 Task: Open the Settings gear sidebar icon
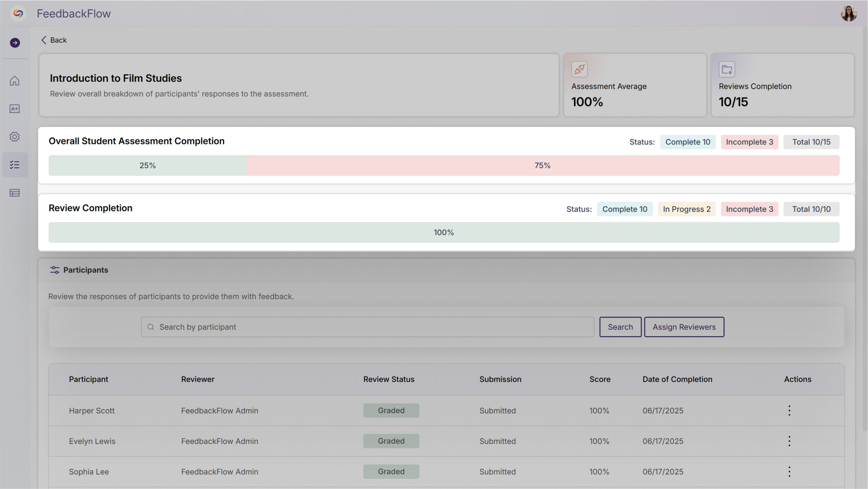point(15,137)
